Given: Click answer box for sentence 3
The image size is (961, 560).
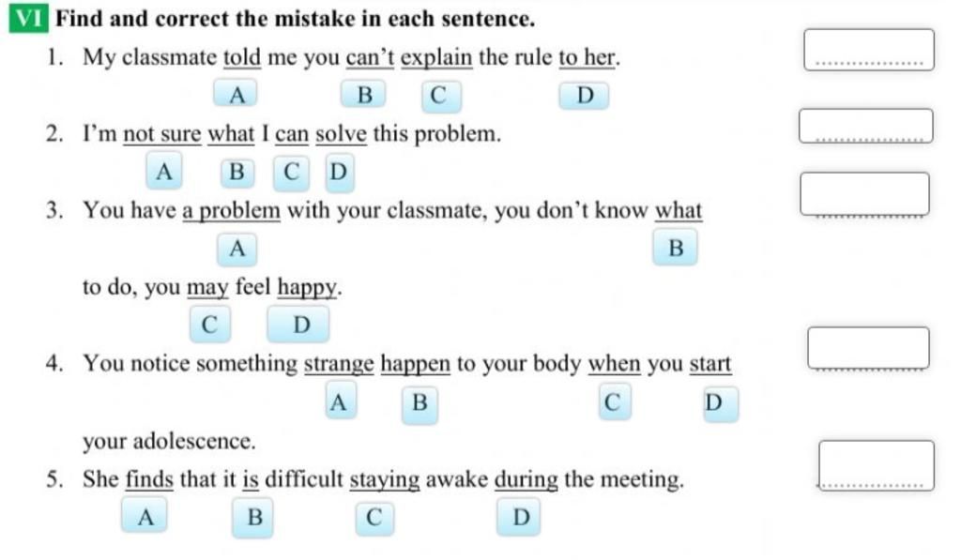Looking at the screenshot, I should pyautogui.click(x=864, y=194).
